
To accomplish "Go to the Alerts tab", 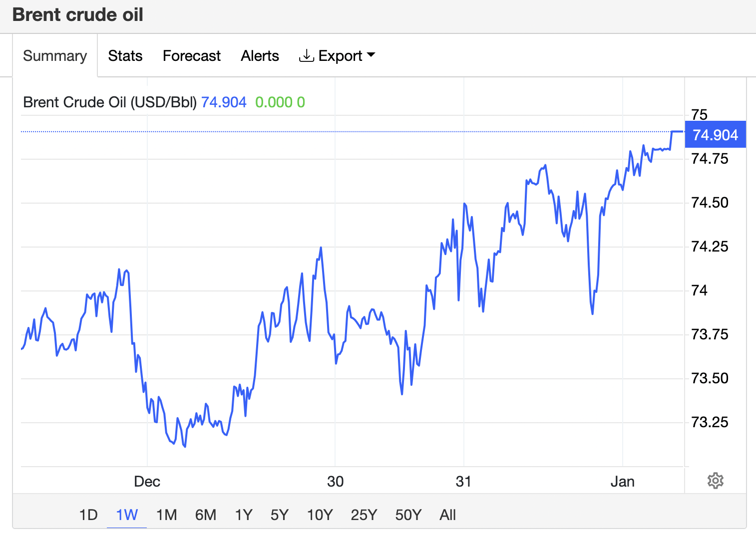I will 260,55.
